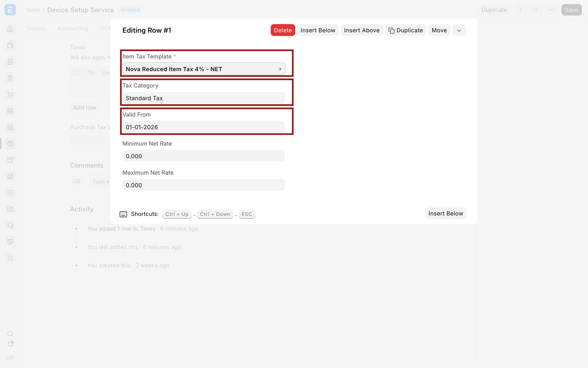Switch to the Accounting tab
This screenshot has height=368, width=588.
point(72,28)
